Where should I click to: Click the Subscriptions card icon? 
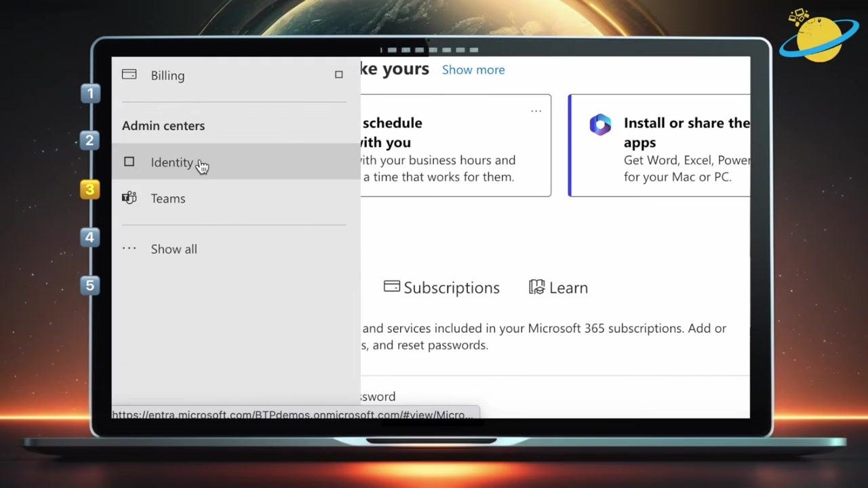coord(391,286)
